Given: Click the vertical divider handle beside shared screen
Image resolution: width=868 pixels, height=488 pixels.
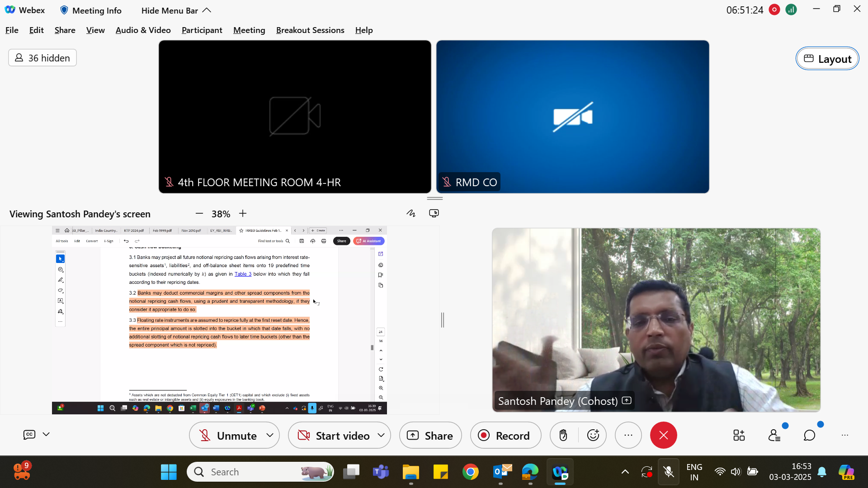Looking at the screenshot, I should (443, 320).
